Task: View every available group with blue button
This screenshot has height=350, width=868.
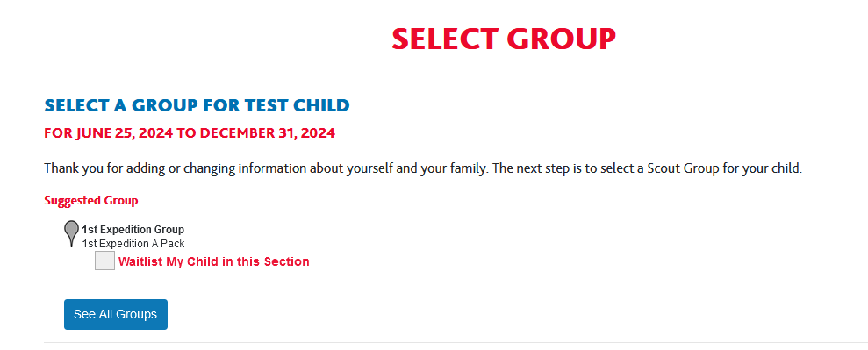Action: click(116, 314)
